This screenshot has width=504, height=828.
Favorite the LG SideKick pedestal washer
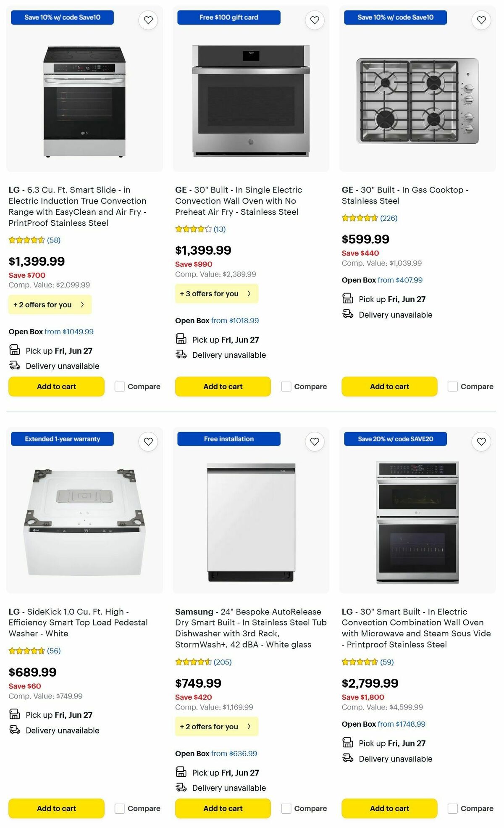(x=148, y=442)
